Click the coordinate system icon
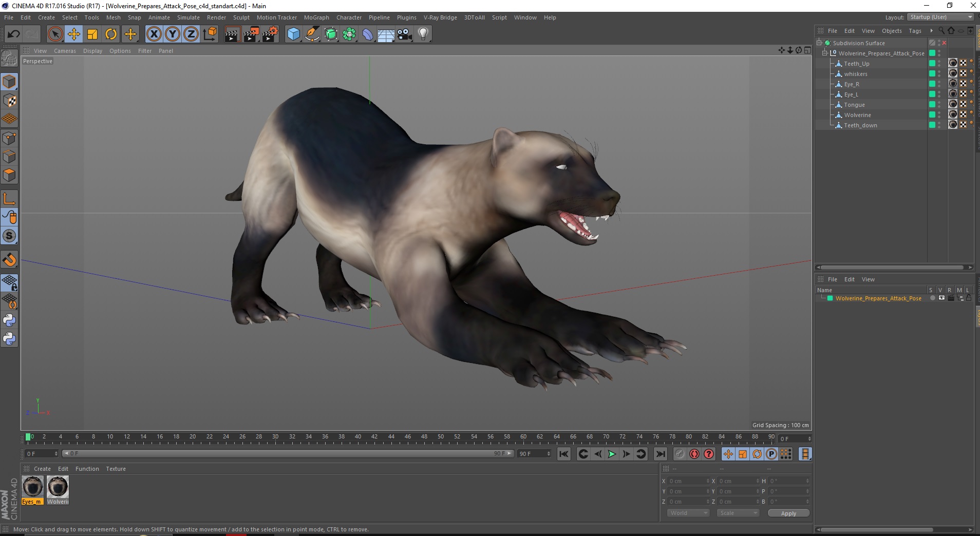Screen dimensions: 980x536 pos(210,34)
